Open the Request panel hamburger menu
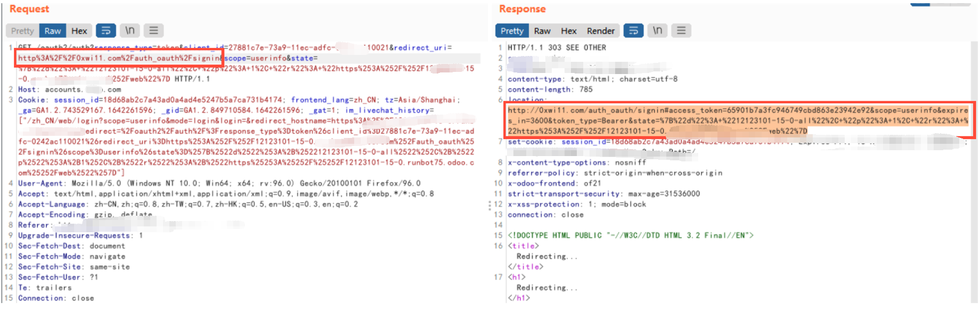The image size is (980, 318). [153, 31]
